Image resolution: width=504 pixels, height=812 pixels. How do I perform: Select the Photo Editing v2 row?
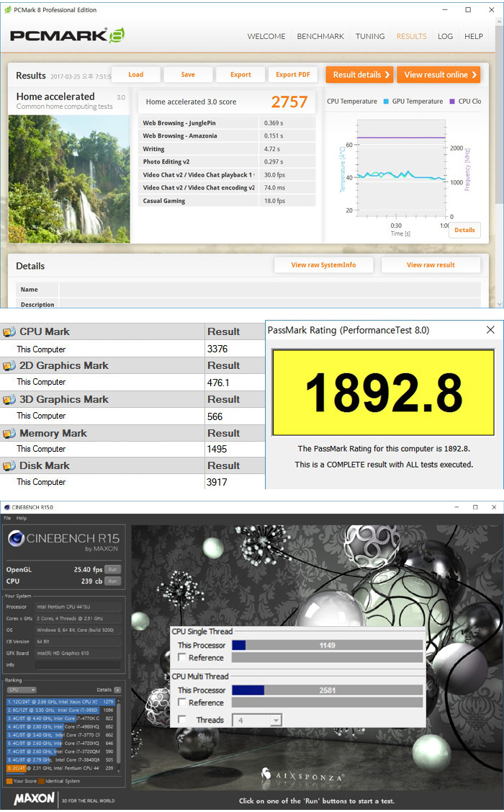pos(227,161)
